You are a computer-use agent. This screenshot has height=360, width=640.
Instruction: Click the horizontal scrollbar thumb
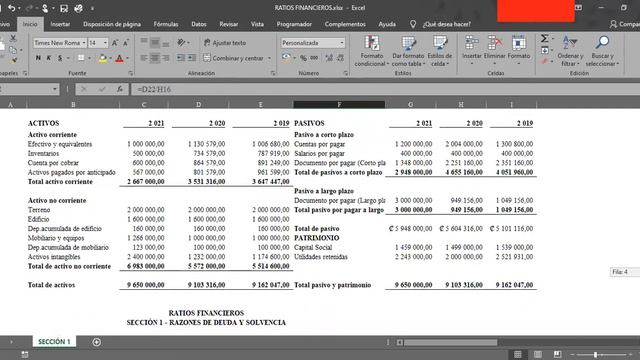[451, 342]
